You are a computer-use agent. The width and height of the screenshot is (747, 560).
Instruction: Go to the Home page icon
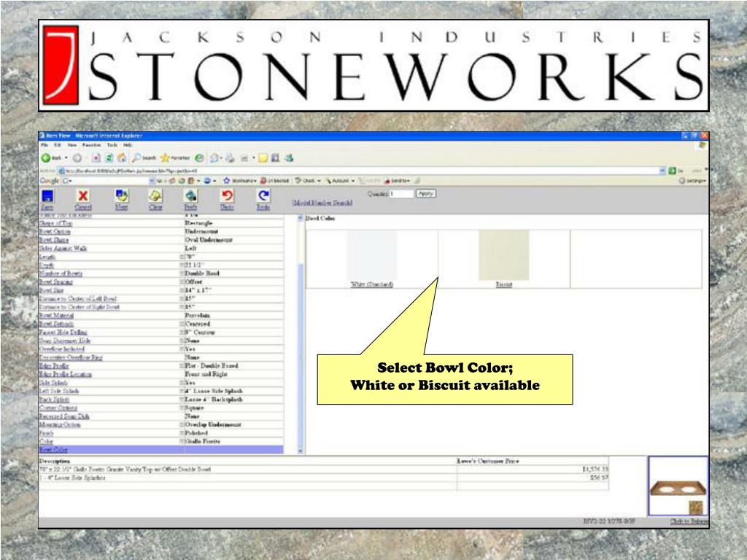pyautogui.click(x=122, y=157)
